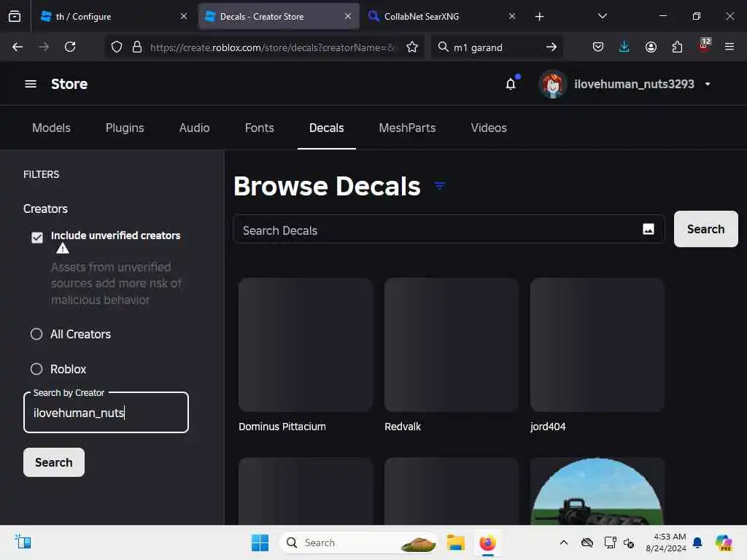Click the site security padlock icon

click(x=137, y=47)
